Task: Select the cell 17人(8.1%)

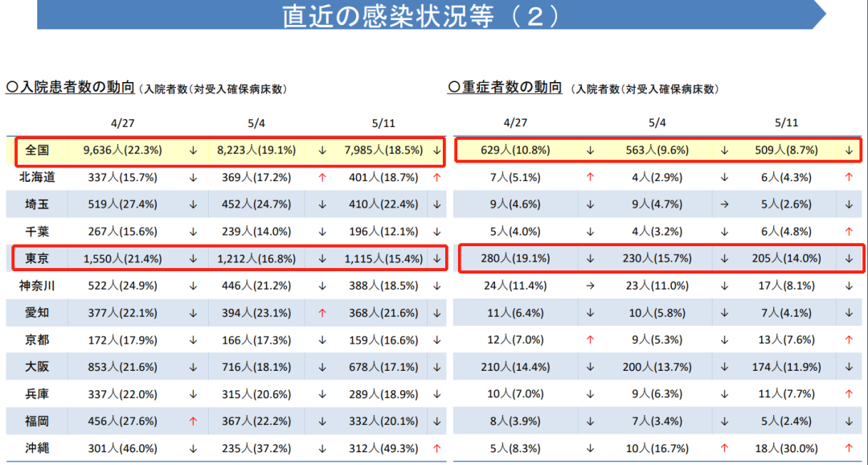Action: [786, 286]
